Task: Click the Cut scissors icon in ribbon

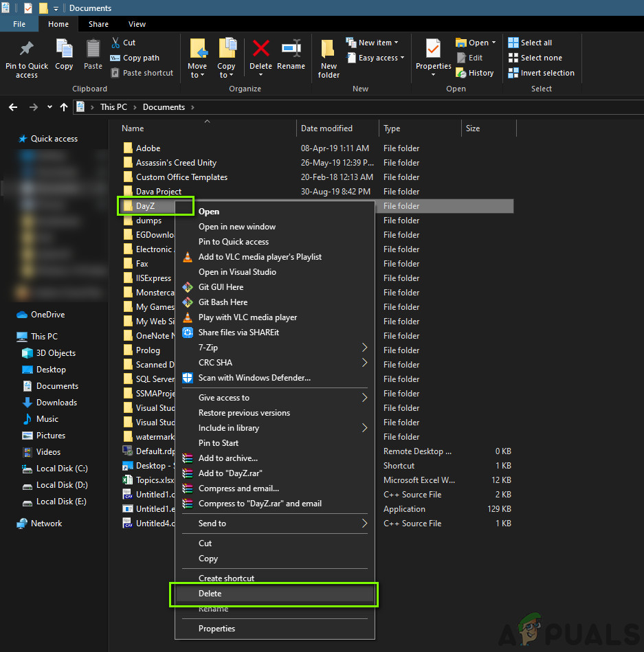Action: [115, 43]
